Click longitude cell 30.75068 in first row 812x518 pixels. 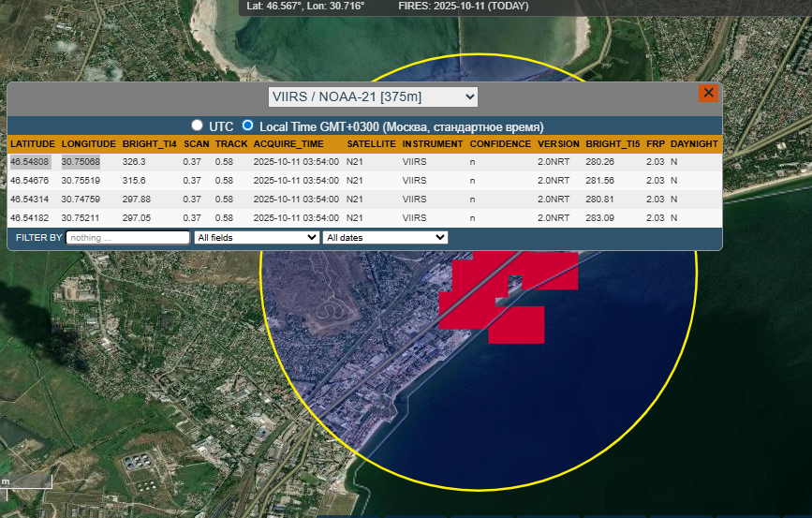coord(81,162)
